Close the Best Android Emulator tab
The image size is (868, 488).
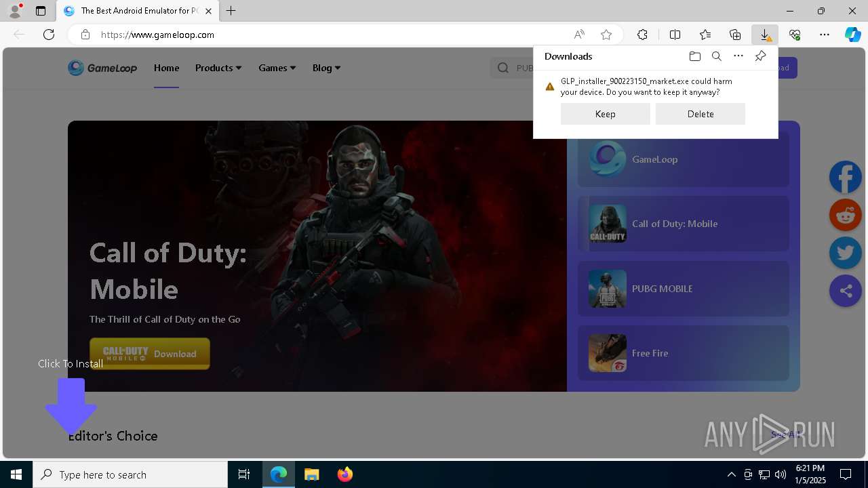(209, 11)
